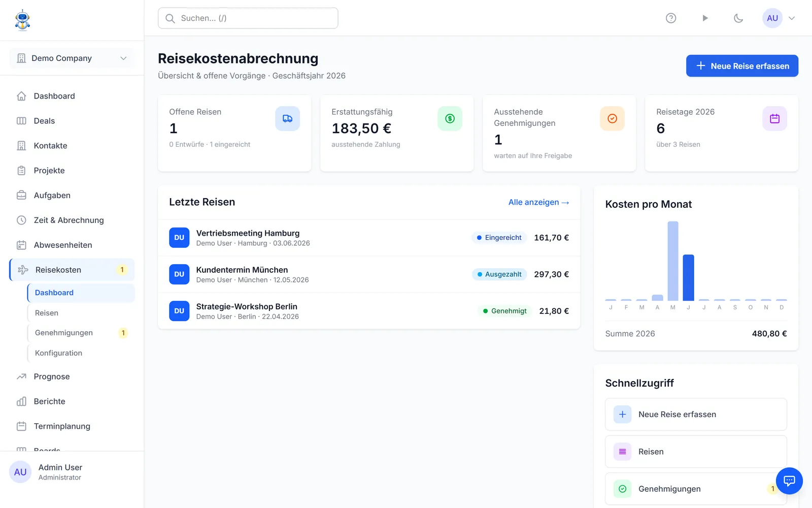Click the Prognose trend arrow icon
812x508 pixels.
point(21,376)
